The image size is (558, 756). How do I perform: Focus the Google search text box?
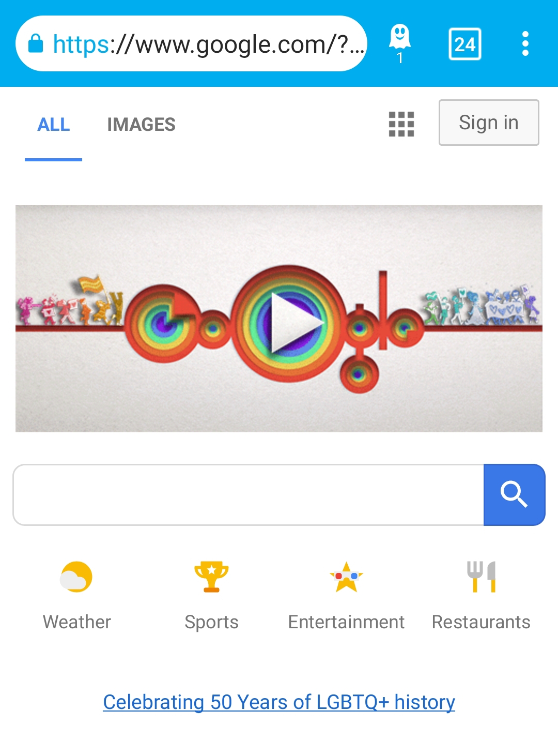tap(249, 495)
